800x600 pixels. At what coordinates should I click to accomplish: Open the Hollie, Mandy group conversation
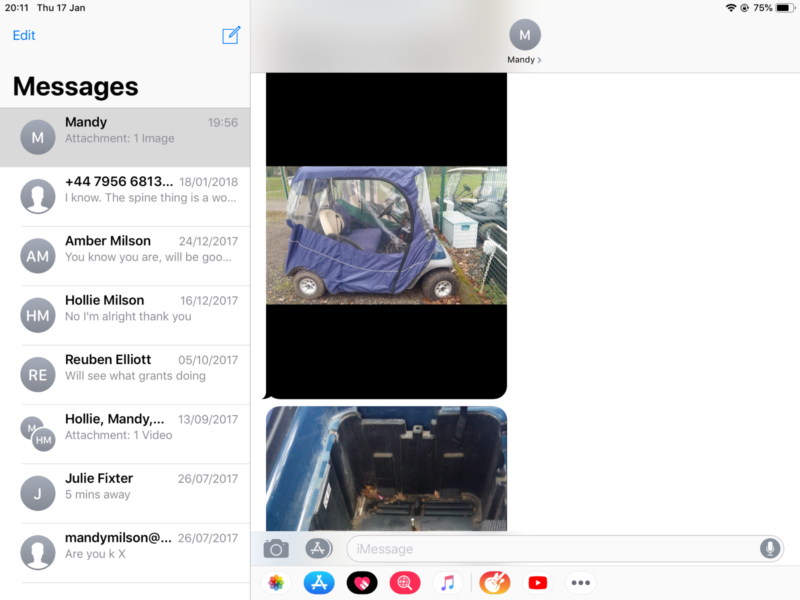pos(125,434)
